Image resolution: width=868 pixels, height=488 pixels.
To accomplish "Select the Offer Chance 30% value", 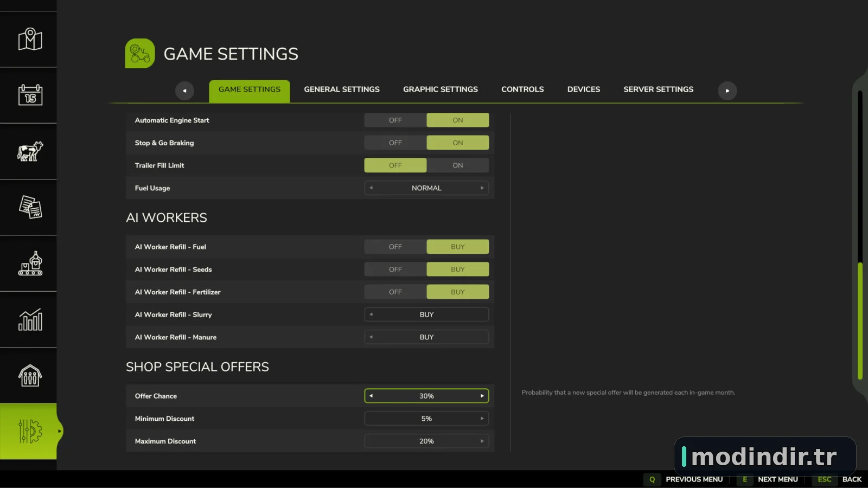I will (x=426, y=396).
